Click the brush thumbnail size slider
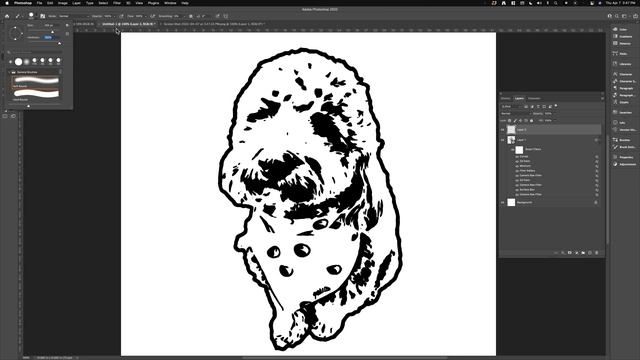 [29, 106]
